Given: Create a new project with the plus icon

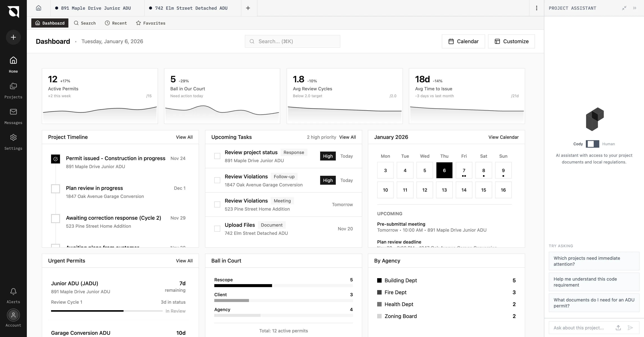Looking at the screenshot, I should pos(13,37).
